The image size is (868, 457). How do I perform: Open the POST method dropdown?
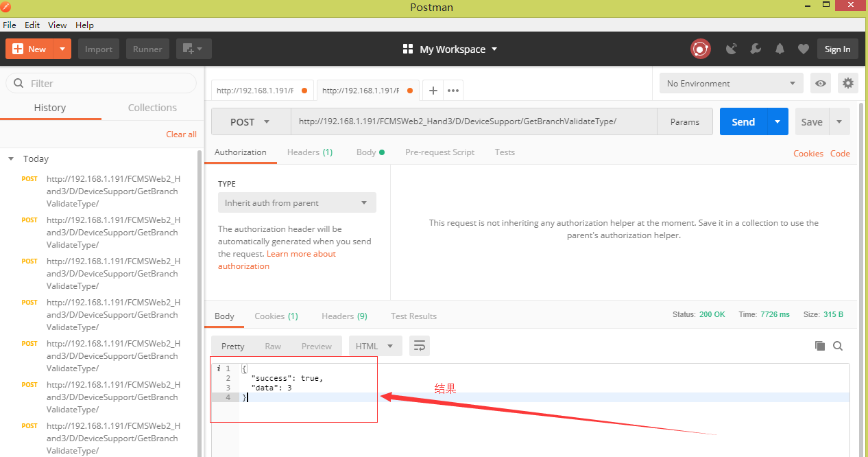251,121
